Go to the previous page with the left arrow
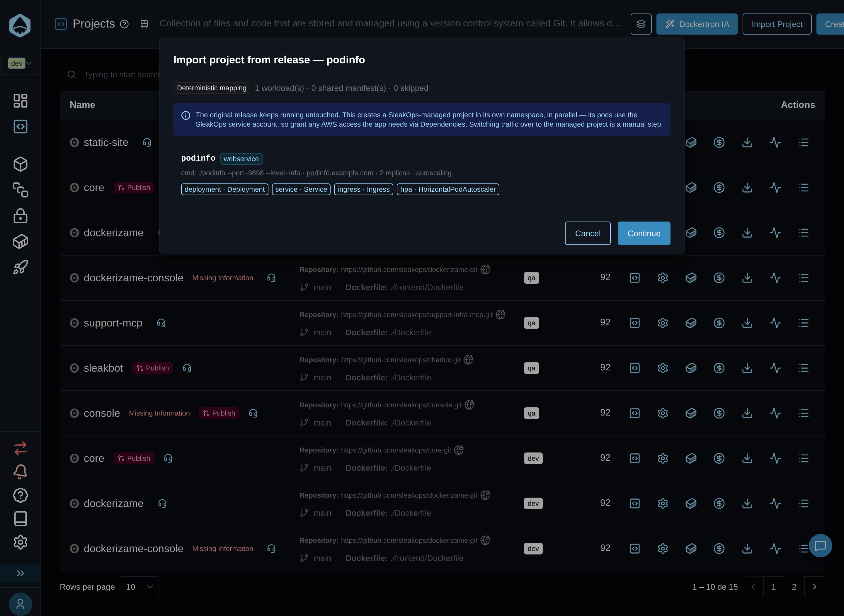844x616 pixels. pyautogui.click(x=753, y=587)
